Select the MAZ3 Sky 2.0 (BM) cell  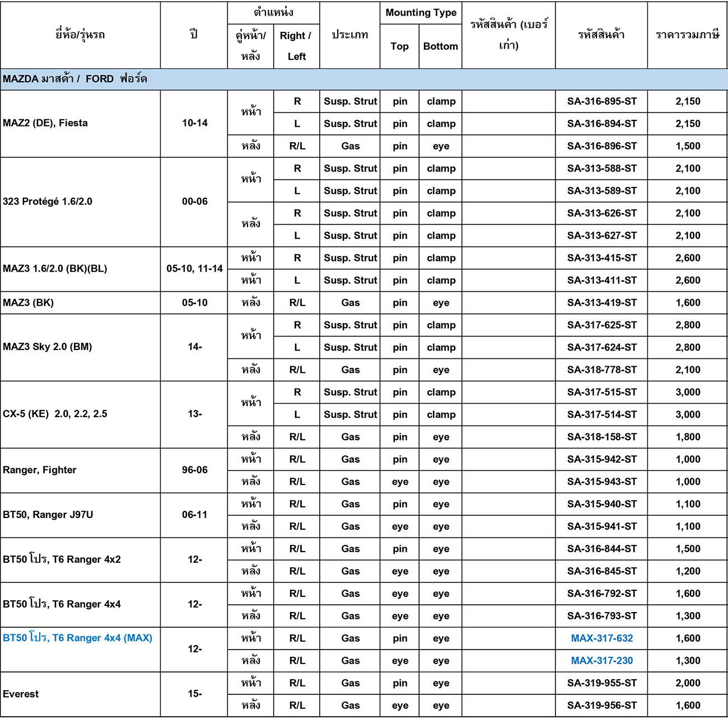click(x=80, y=347)
